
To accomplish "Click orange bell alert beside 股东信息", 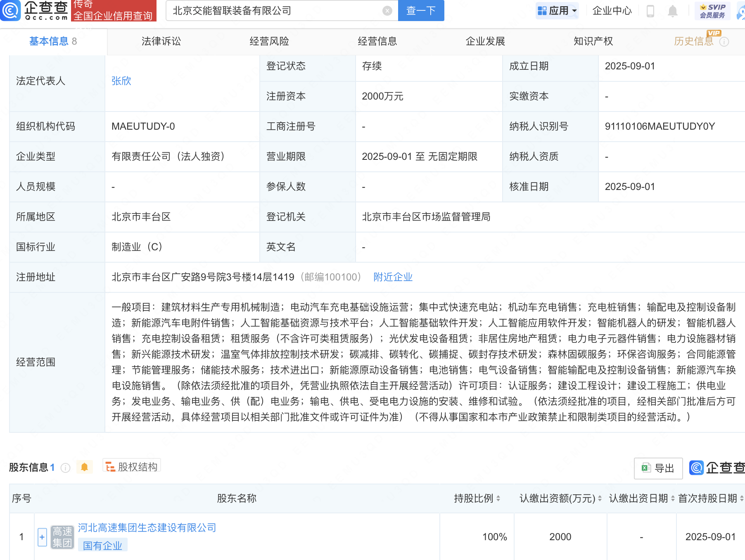I will pyautogui.click(x=84, y=467).
